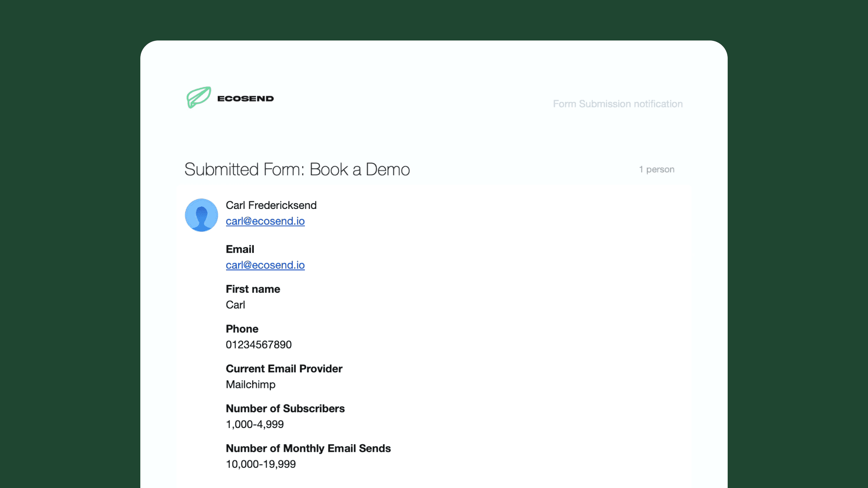Click the subscribers value '1,000-4,999'
Screen dimensions: 868x488
point(255,424)
